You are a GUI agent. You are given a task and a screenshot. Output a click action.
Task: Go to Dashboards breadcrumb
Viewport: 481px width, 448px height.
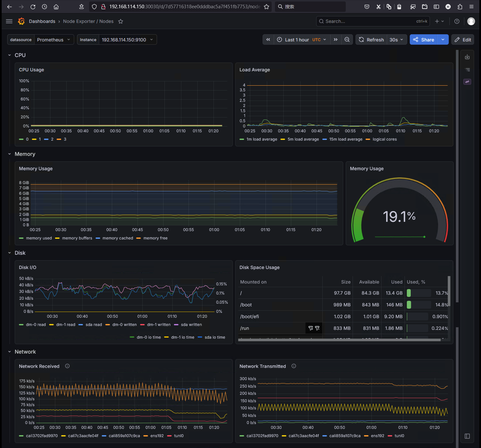click(x=42, y=21)
